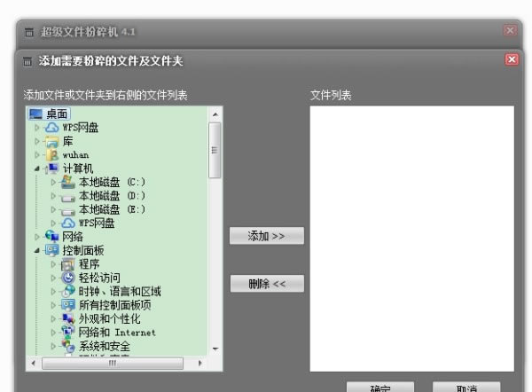Click the WPS网盘 cloud icon under 计算机

pos(68,223)
